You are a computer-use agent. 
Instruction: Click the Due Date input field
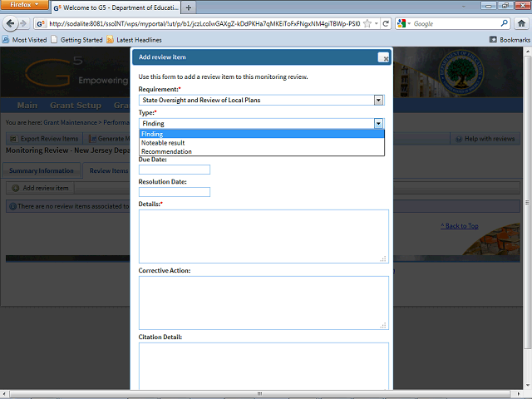point(175,170)
